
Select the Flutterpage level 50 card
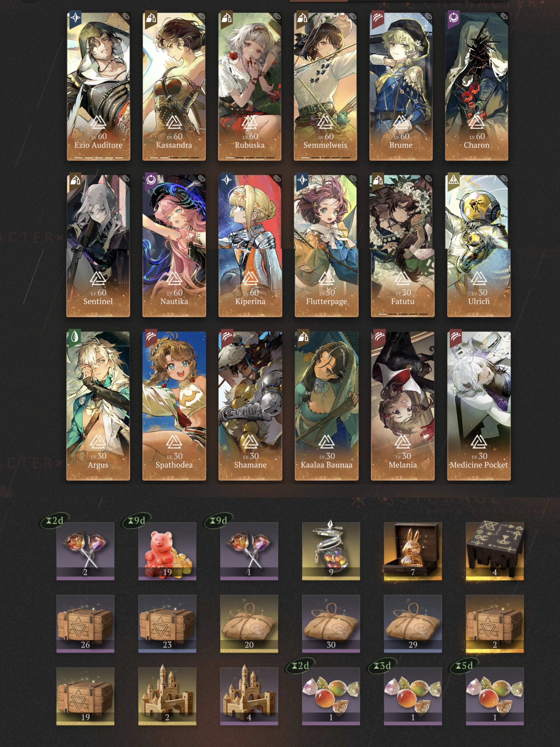(326, 246)
